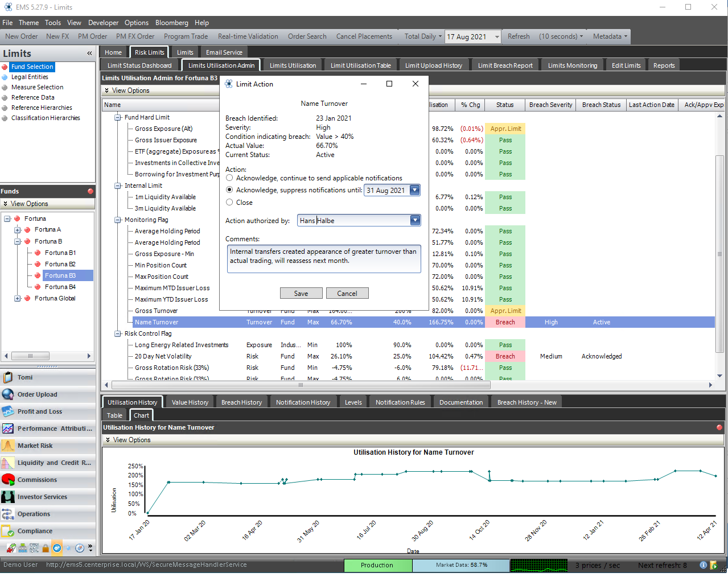
Task: Open the Market Risk module icon
Action: click(x=8, y=446)
